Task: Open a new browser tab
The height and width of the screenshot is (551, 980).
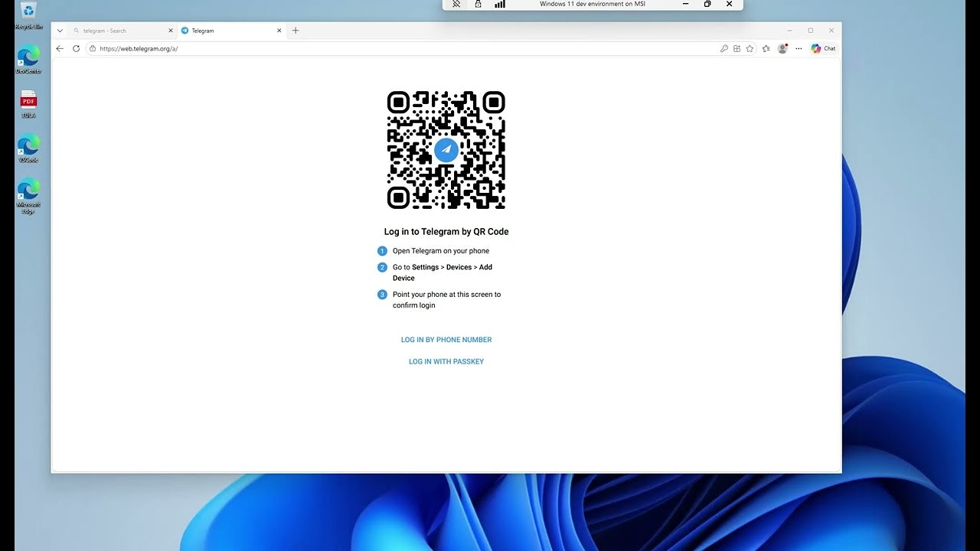Action: click(x=296, y=31)
